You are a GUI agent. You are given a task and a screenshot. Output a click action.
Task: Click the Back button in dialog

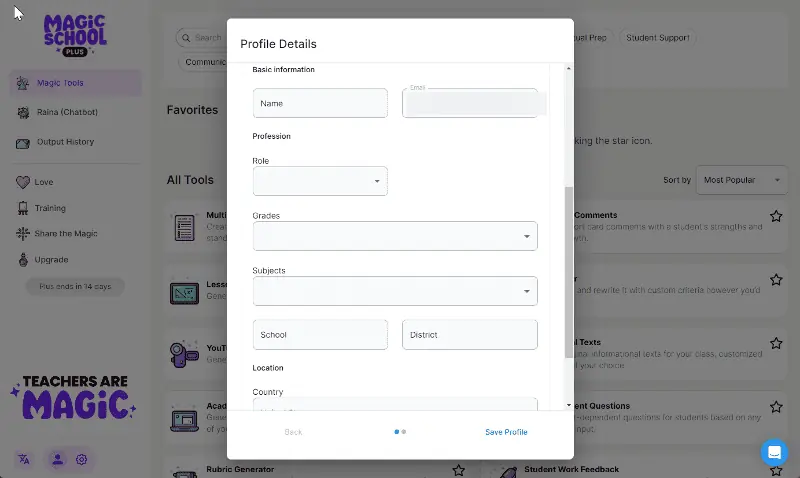click(x=293, y=432)
